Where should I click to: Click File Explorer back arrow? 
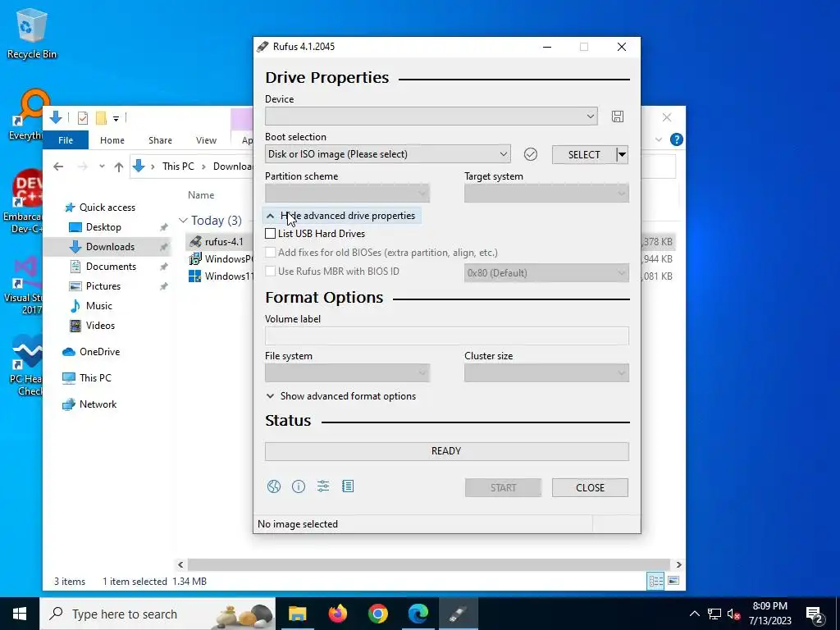click(58, 167)
